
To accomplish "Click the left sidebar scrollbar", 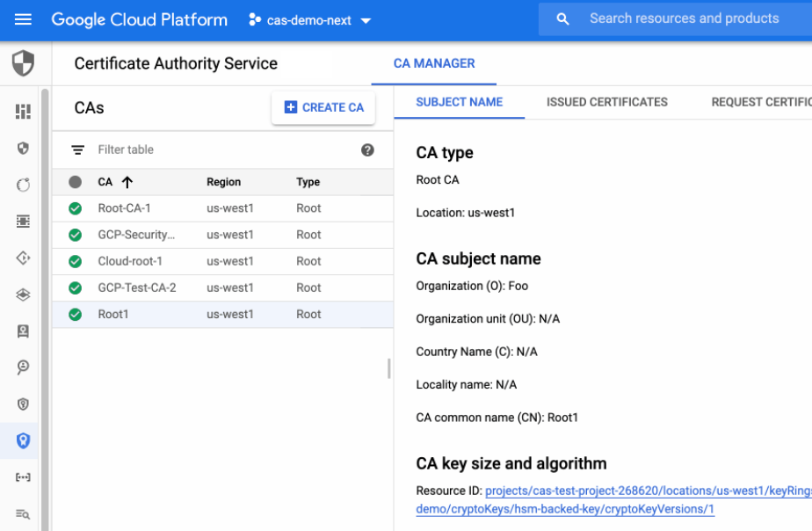I will coord(45,309).
